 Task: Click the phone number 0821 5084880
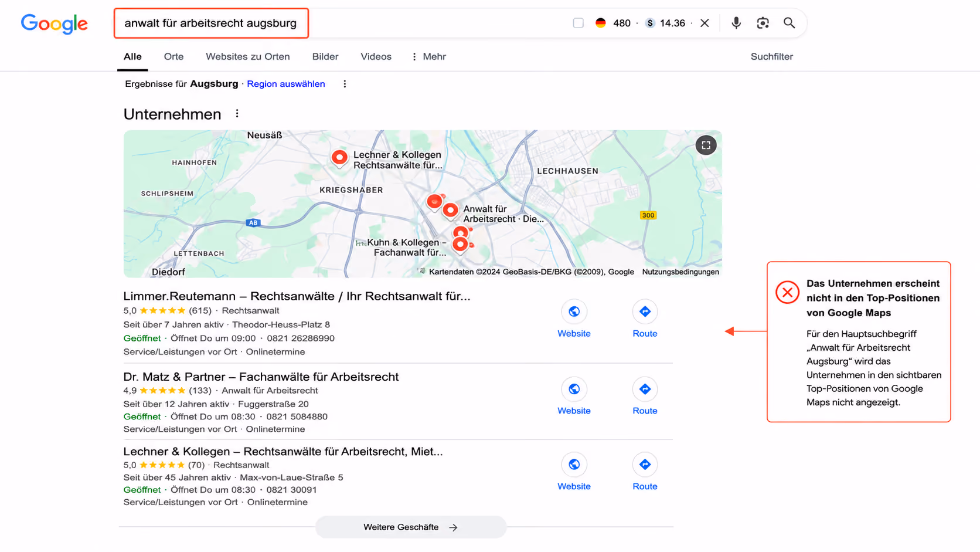(x=297, y=416)
